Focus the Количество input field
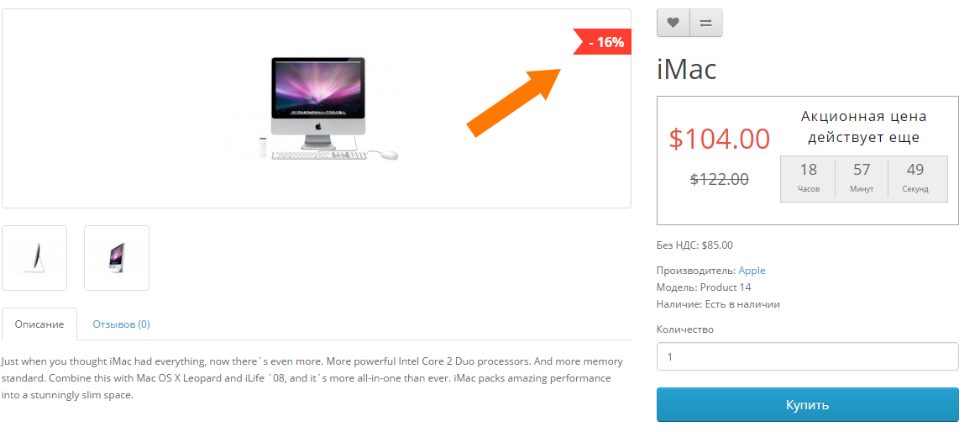 [808, 356]
